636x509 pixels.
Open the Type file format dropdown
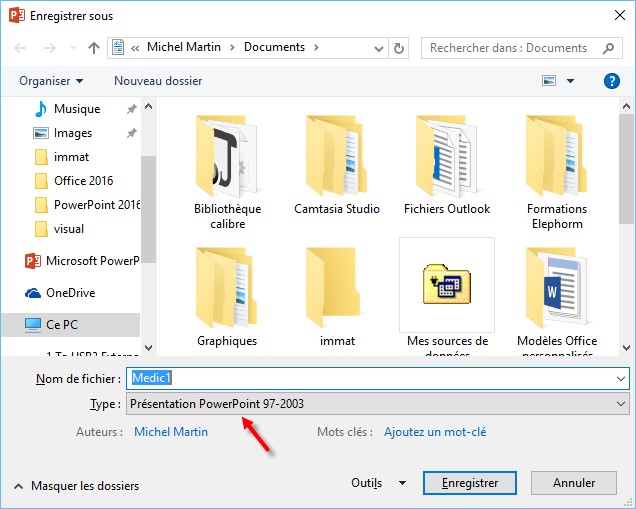pos(378,403)
